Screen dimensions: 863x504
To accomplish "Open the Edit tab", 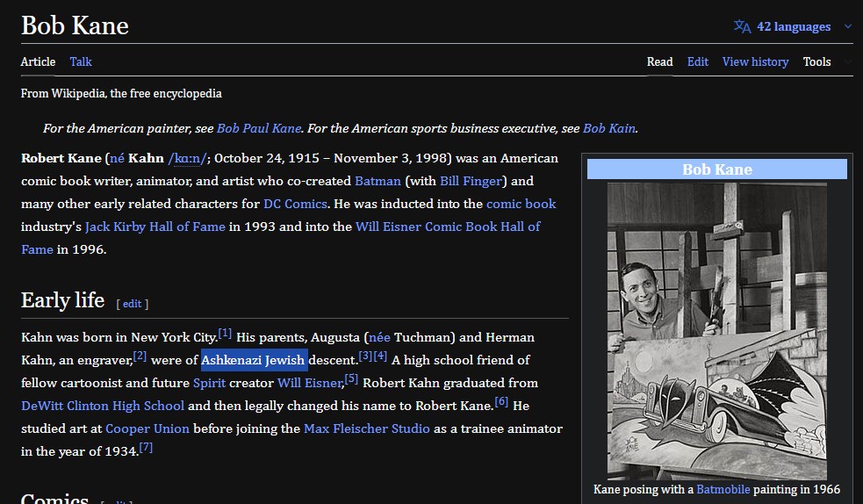I will point(697,61).
